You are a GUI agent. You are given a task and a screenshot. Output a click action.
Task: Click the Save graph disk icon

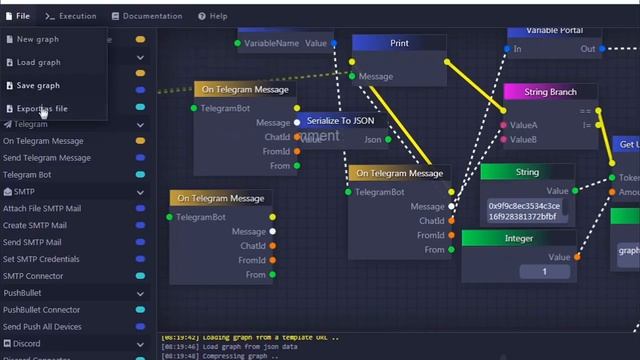pyautogui.click(x=10, y=86)
